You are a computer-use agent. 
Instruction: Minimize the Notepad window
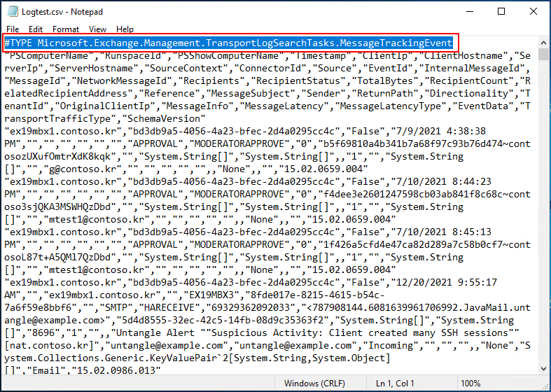(x=470, y=12)
